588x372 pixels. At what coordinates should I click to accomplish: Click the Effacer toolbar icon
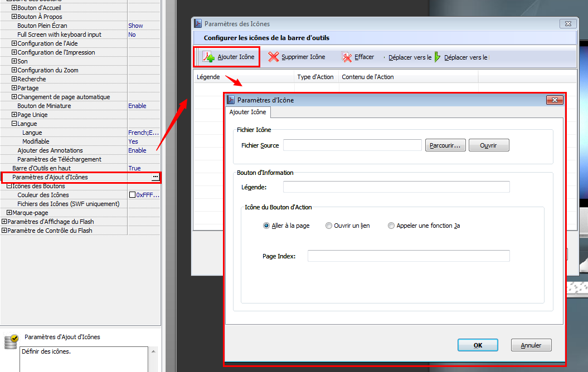coord(347,57)
